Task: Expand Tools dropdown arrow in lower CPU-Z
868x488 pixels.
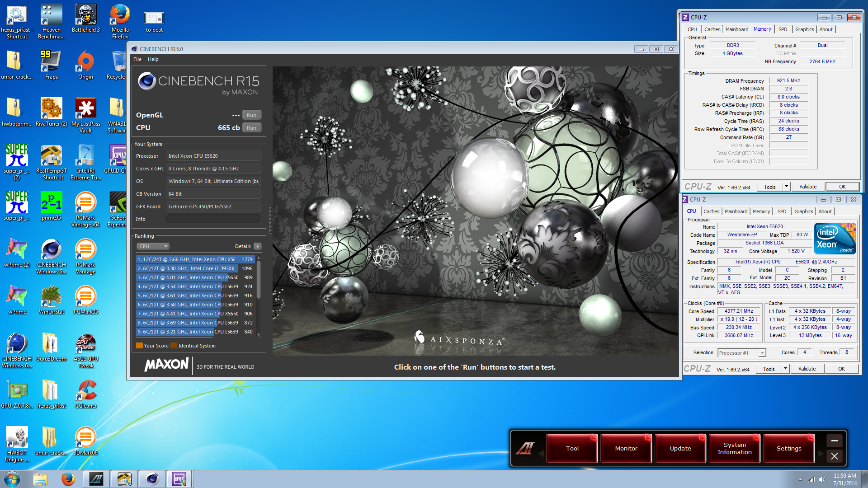Action: [785, 369]
